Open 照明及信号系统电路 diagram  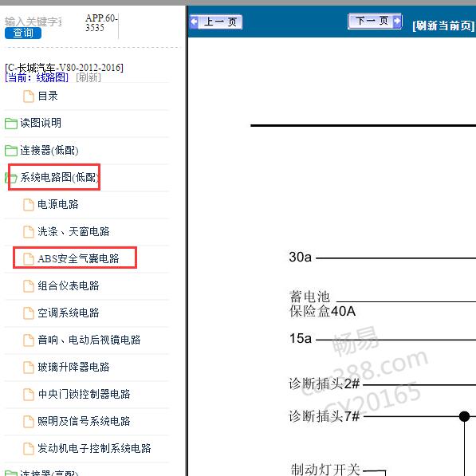(84, 421)
